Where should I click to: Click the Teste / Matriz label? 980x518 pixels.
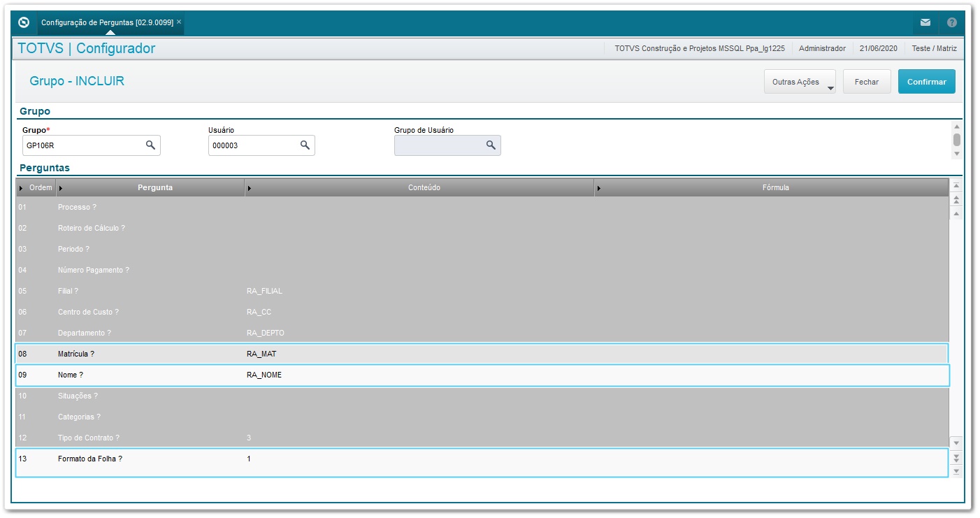[934, 48]
